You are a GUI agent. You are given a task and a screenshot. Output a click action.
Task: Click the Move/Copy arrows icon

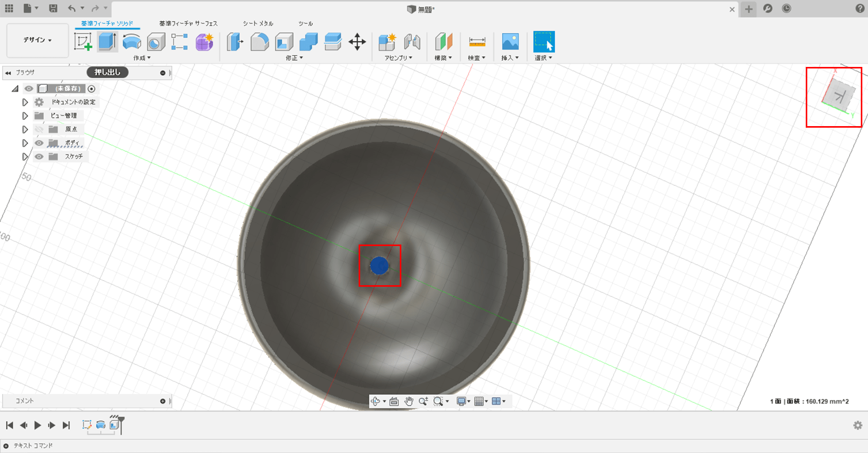point(357,42)
